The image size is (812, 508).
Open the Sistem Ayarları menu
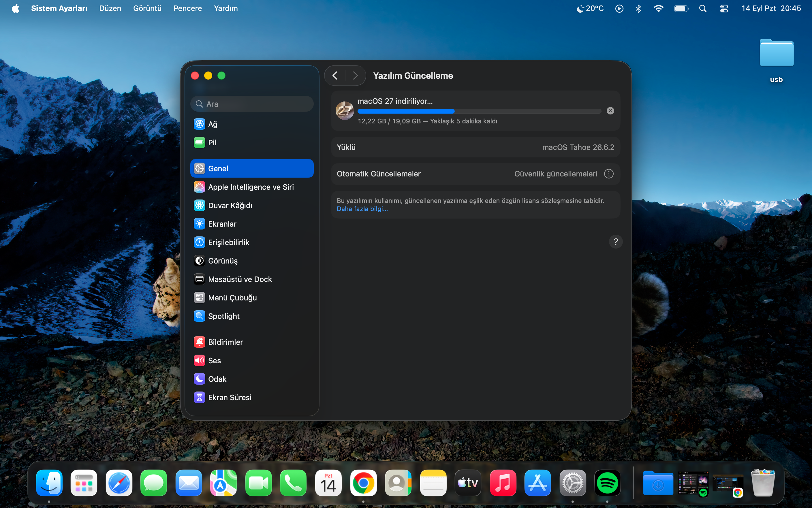pyautogui.click(x=59, y=8)
